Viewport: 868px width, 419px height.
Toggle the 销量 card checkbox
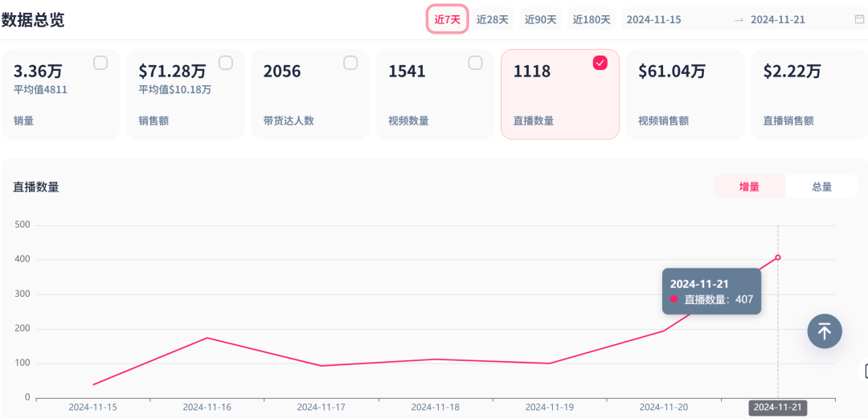coord(100,63)
